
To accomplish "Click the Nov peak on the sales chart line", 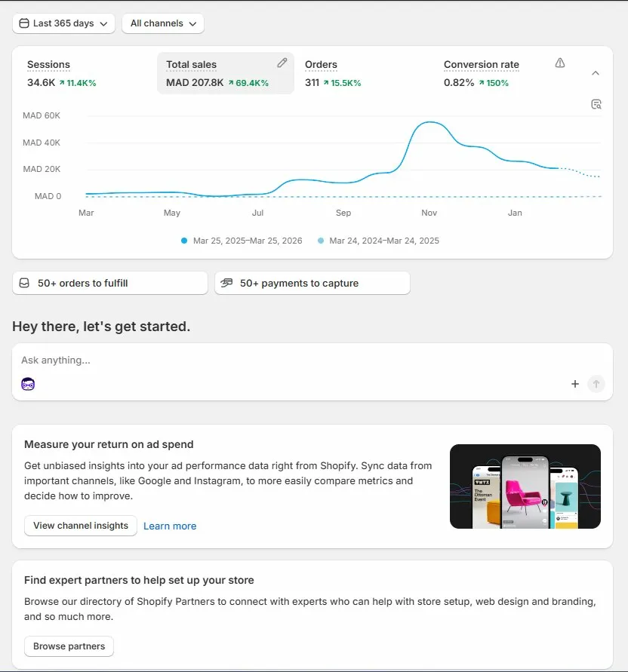I will point(429,123).
